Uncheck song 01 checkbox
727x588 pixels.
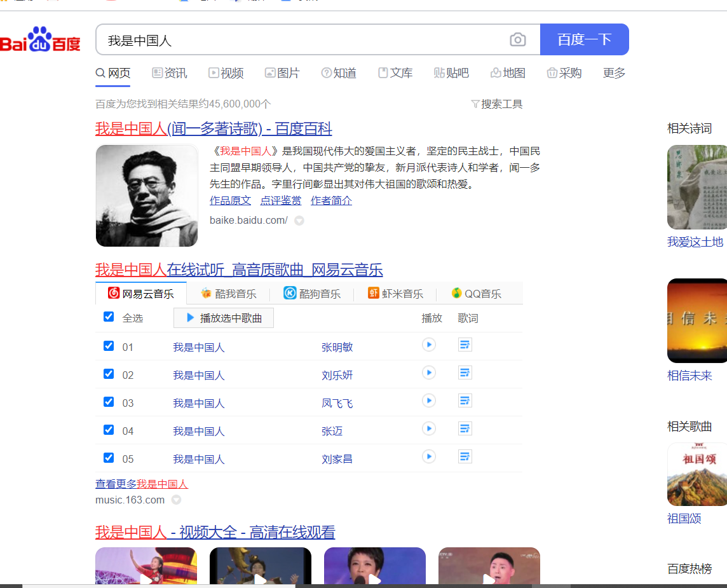click(109, 346)
